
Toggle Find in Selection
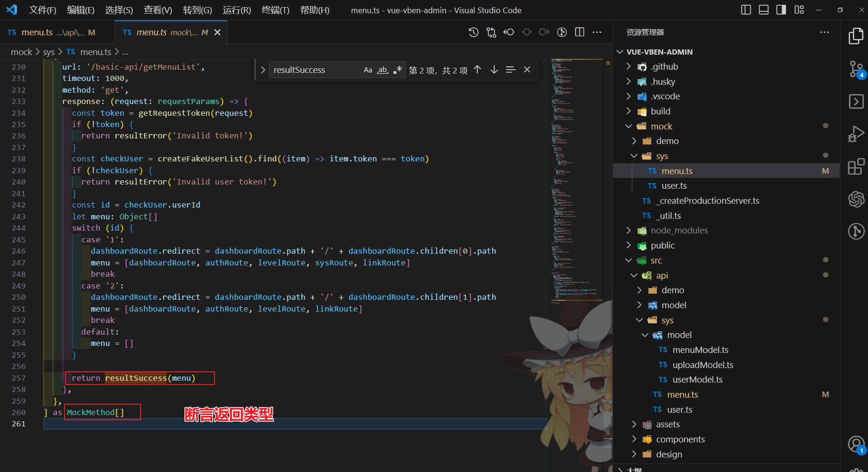pos(510,70)
